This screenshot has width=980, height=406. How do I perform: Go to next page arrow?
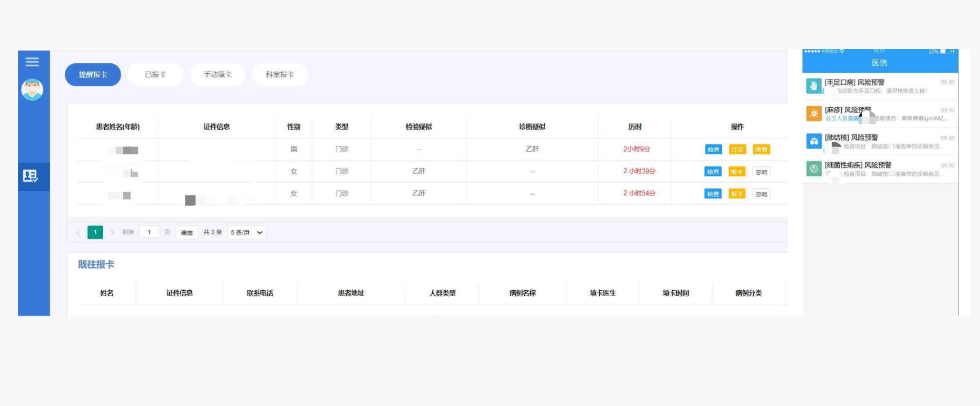pyautogui.click(x=112, y=232)
